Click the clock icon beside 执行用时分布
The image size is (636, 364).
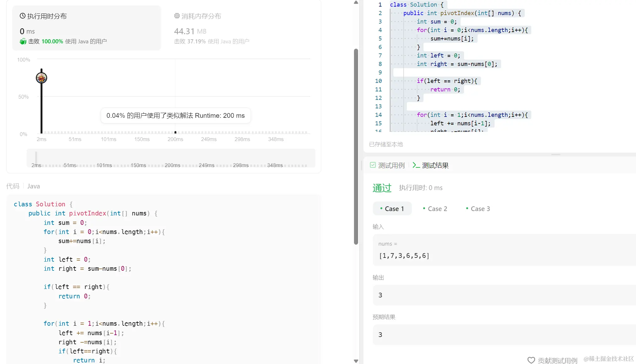[x=22, y=16]
